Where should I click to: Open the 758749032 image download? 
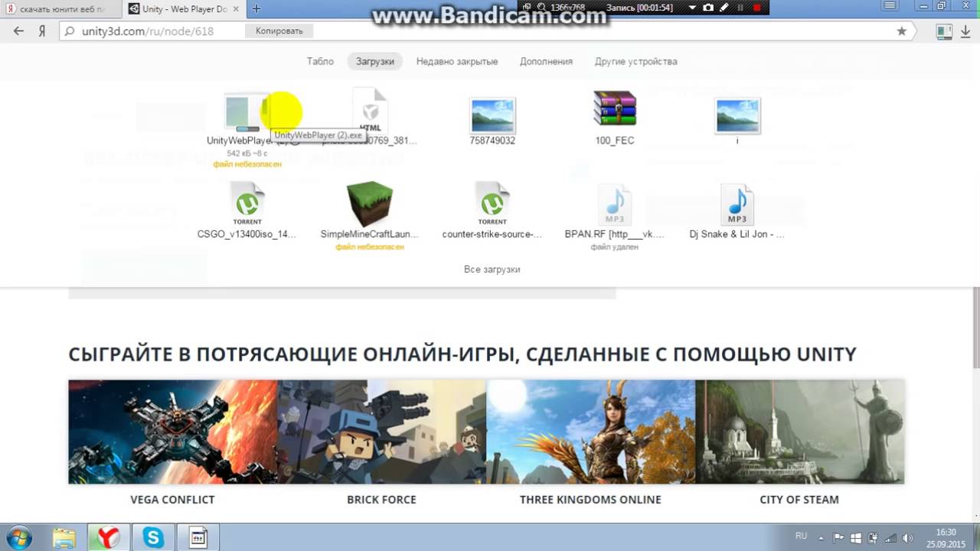pyautogui.click(x=492, y=121)
